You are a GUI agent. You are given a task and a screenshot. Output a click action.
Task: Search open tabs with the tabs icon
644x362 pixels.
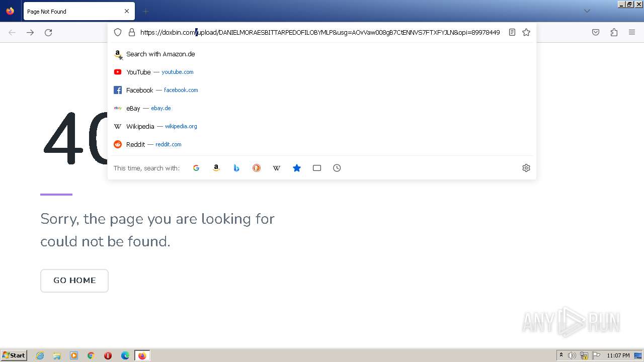point(317,168)
